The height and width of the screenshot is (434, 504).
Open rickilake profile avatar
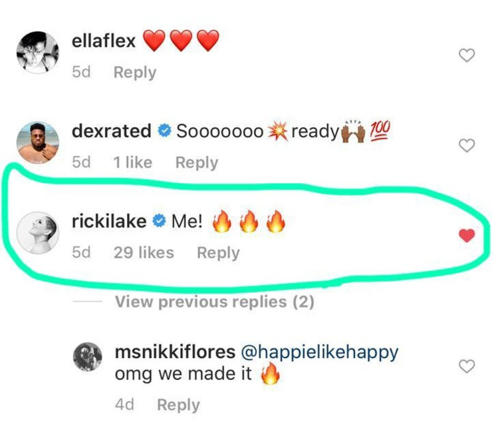point(38,232)
